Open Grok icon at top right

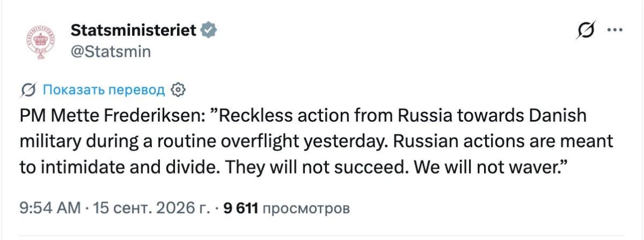click(x=585, y=32)
